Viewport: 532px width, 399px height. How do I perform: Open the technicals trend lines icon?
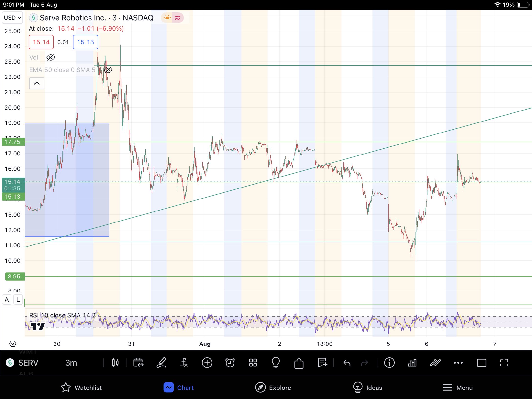(435, 363)
